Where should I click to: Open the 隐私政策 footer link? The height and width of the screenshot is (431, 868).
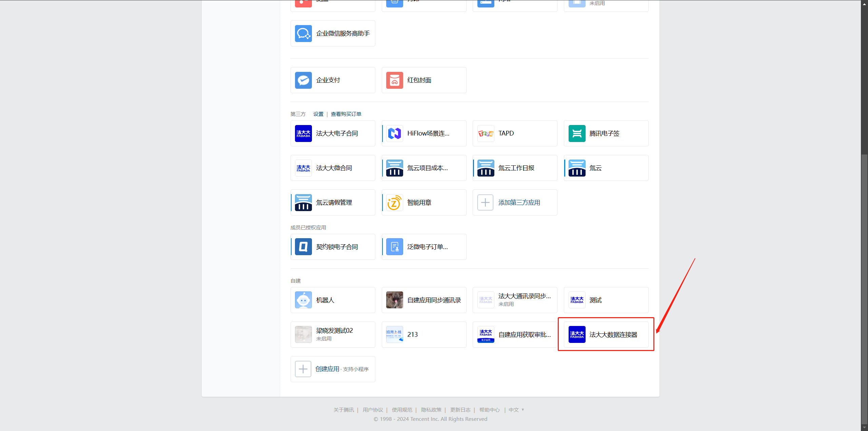pyautogui.click(x=431, y=410)
